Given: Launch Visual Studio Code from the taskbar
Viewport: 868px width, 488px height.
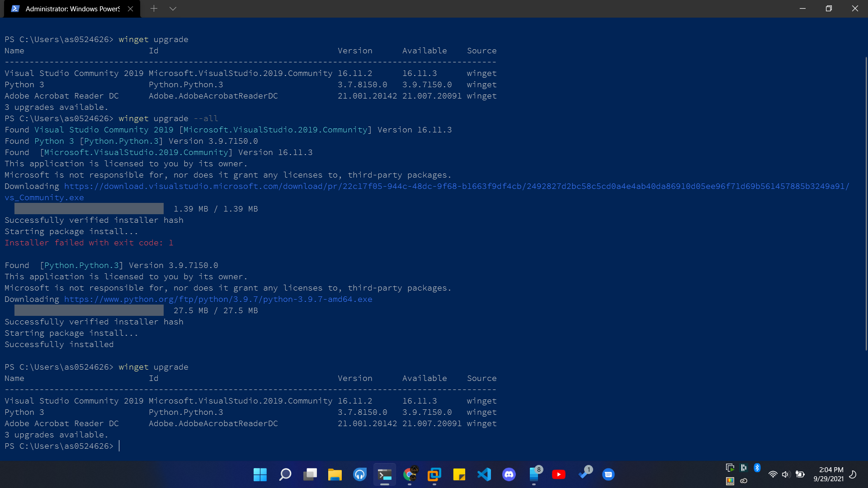Looking at the screenshot, I should [x=484, y=474].
